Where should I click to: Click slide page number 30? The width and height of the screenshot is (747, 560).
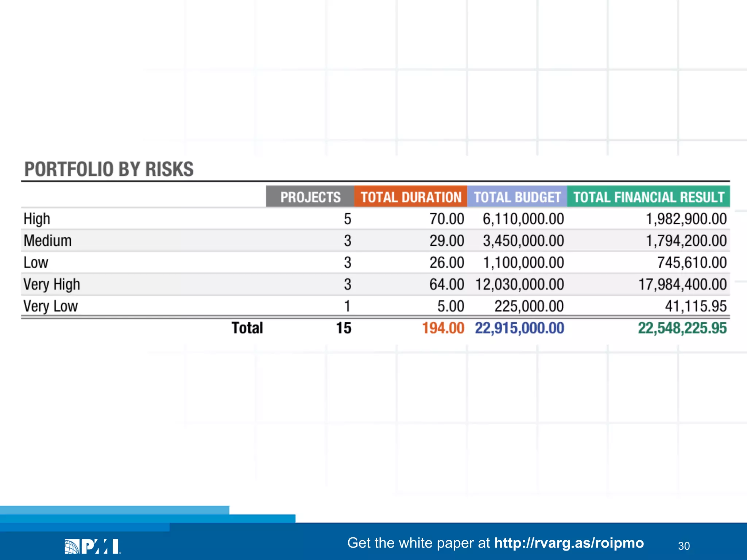(x=684, y=546)
